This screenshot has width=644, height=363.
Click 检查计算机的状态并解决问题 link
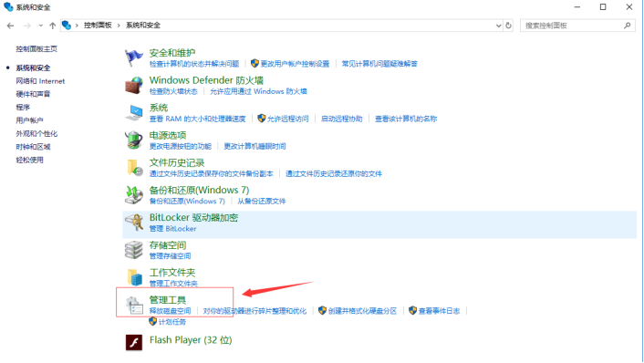point(194,64)
